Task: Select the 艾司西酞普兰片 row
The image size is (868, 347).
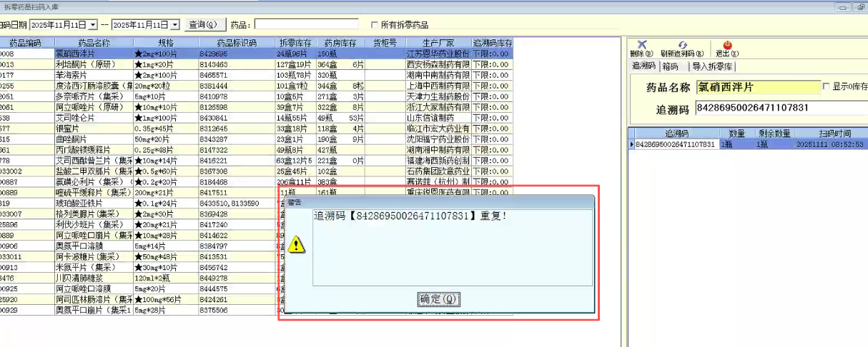Action: pyautogui.click(x=257, y=161)
